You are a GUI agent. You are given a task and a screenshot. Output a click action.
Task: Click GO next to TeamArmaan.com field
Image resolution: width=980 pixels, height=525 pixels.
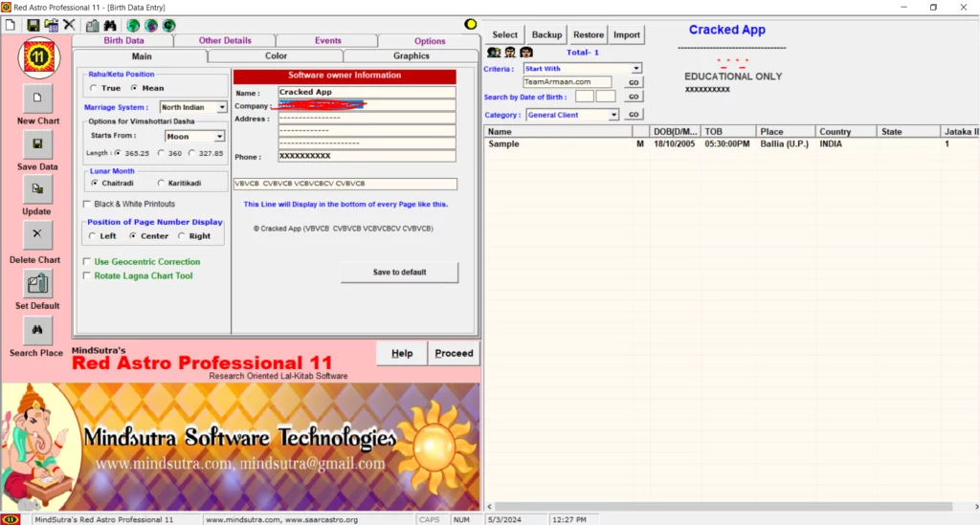(x=634, y=82)
